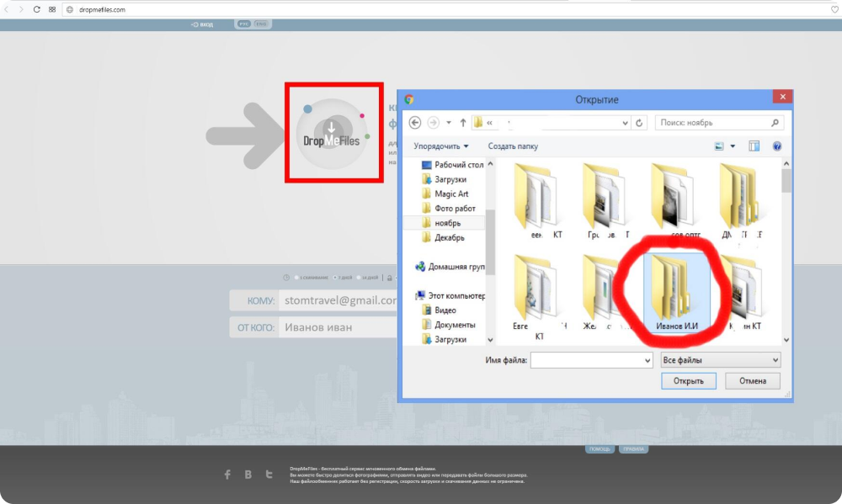Go up one folder level in dialog
The width and height of the screenshot is (842, 504).
[463, 122]
